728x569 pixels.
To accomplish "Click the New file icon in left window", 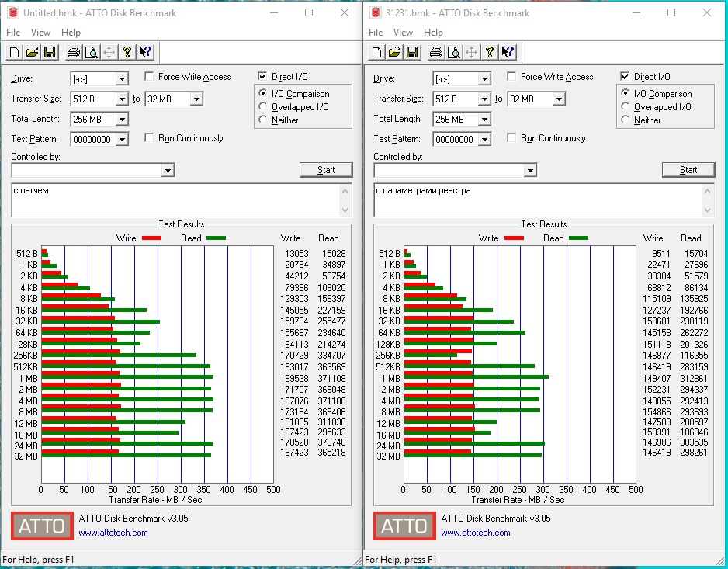I will click(x=15, y=52).
